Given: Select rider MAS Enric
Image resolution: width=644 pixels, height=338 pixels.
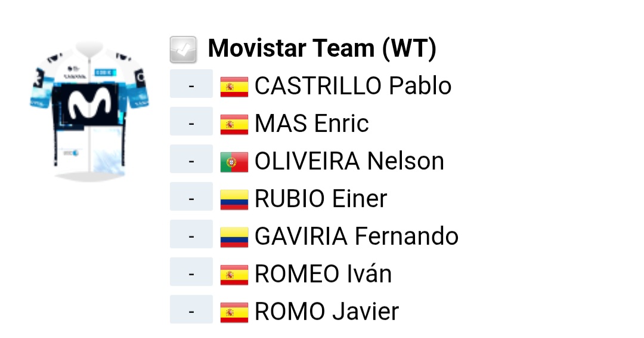Looking at the screenshot, I should (x=312, y=124).
